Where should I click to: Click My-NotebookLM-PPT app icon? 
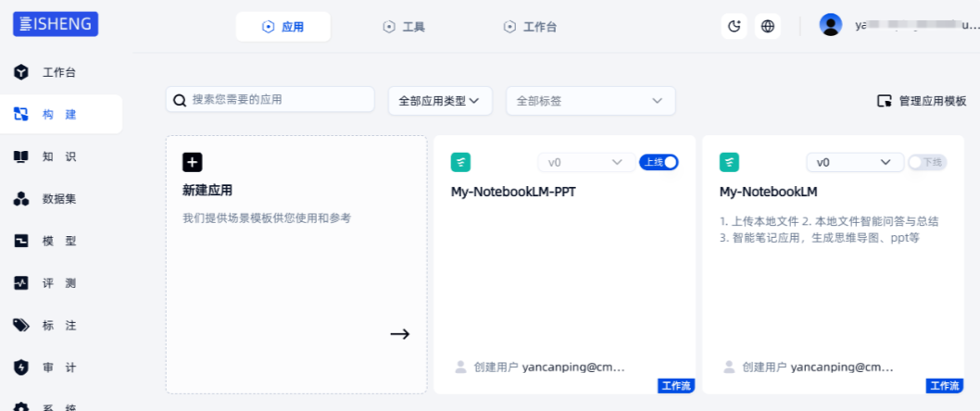point(460,162)
